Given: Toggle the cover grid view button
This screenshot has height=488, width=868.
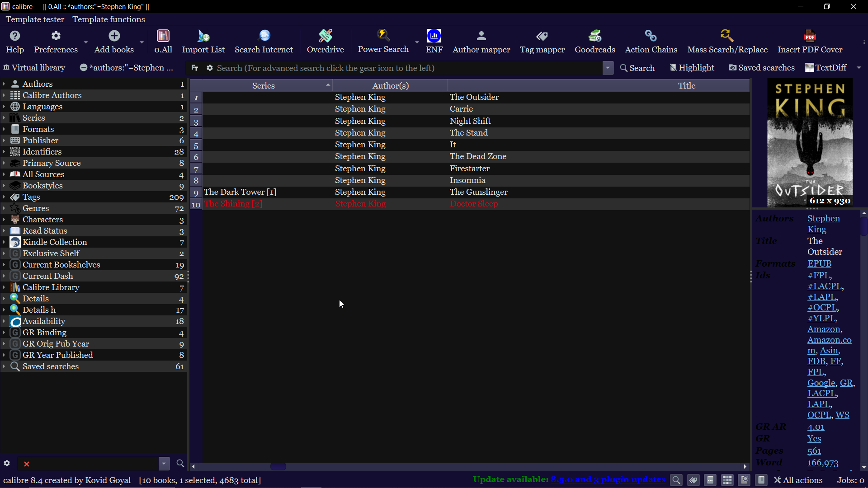Looking at the screenshot, I should (727, 480).
